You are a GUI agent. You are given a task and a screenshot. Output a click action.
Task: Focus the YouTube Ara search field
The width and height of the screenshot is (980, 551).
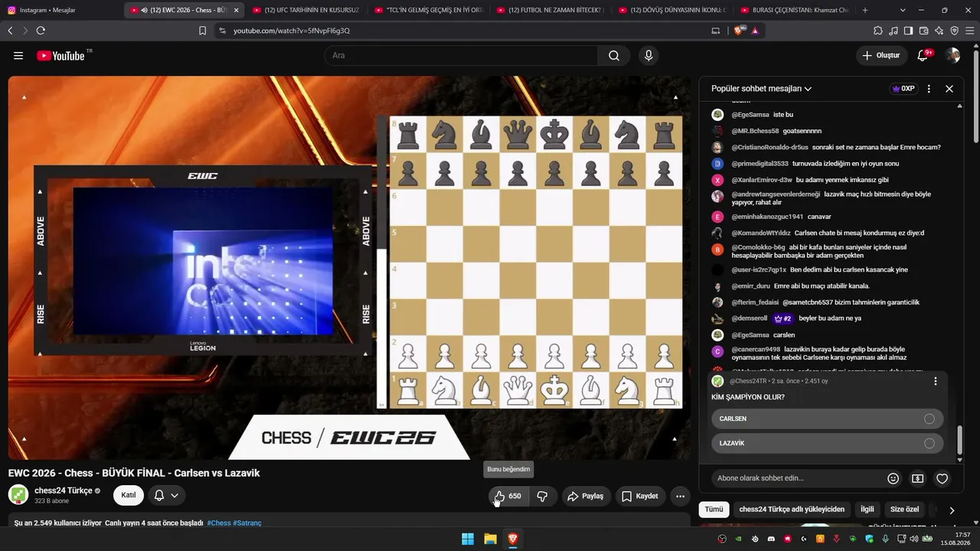(x=461, y=56)
